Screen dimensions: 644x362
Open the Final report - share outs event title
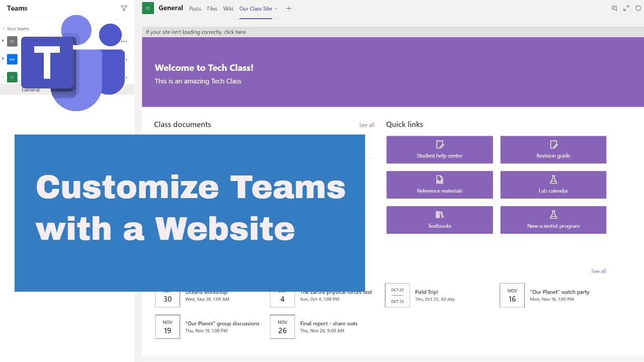(x=329, y=324)
